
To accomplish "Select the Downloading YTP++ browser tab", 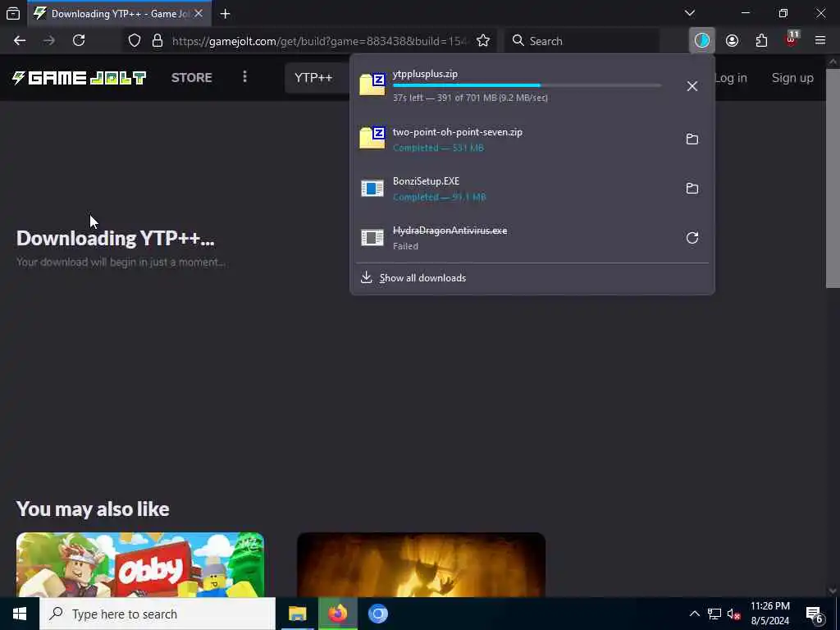I will click(119, 13).
